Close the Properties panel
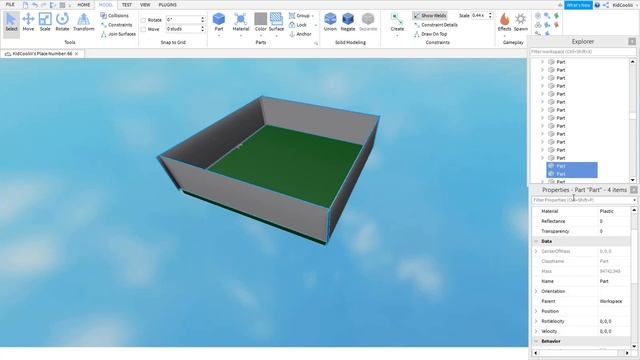The image size is (640, 360). click(x=633, y=190)
